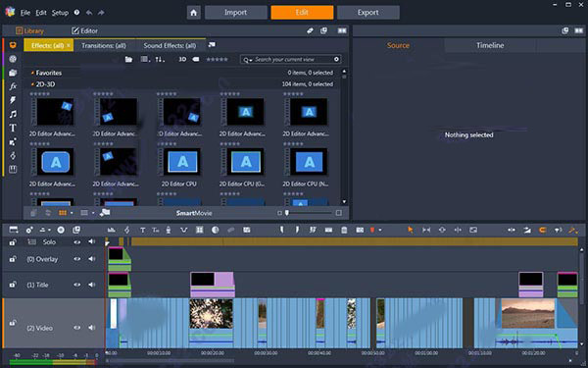Collapse the 2D-3D group
This screenshot has width=588, height=368.
32,84
